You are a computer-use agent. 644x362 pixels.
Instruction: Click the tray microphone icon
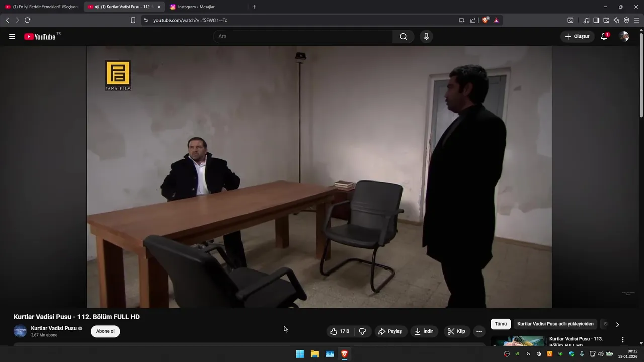(x=582, y=354)
